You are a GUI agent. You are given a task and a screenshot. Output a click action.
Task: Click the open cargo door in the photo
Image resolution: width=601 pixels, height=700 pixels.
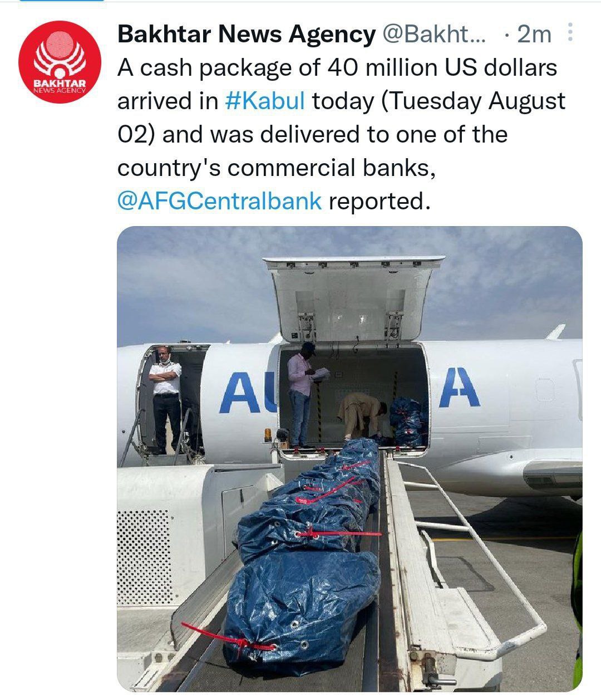(353, 300)
